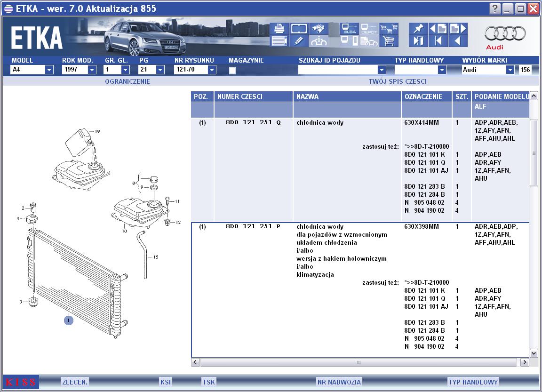
Task: Select part number 8D0 121 251 P
Action: pyautogui.click(x=253, y=226)
